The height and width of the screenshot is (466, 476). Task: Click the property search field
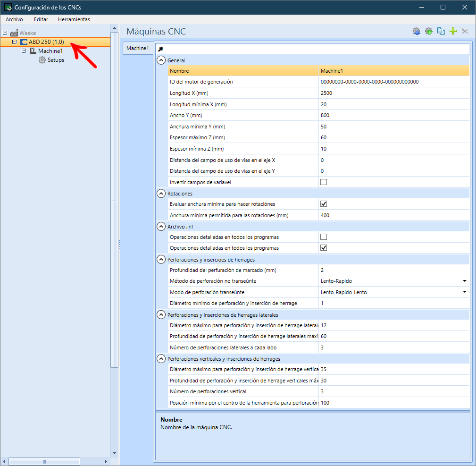pos(313,49)
